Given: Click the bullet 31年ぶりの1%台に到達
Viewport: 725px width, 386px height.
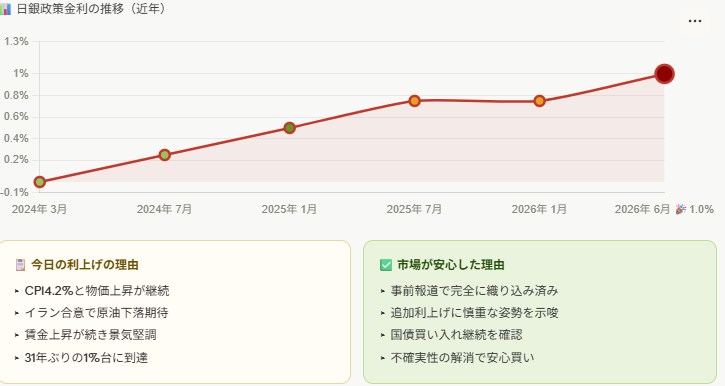Looking at the screenshot, I should pyautogui.click(x=86, y=358).
